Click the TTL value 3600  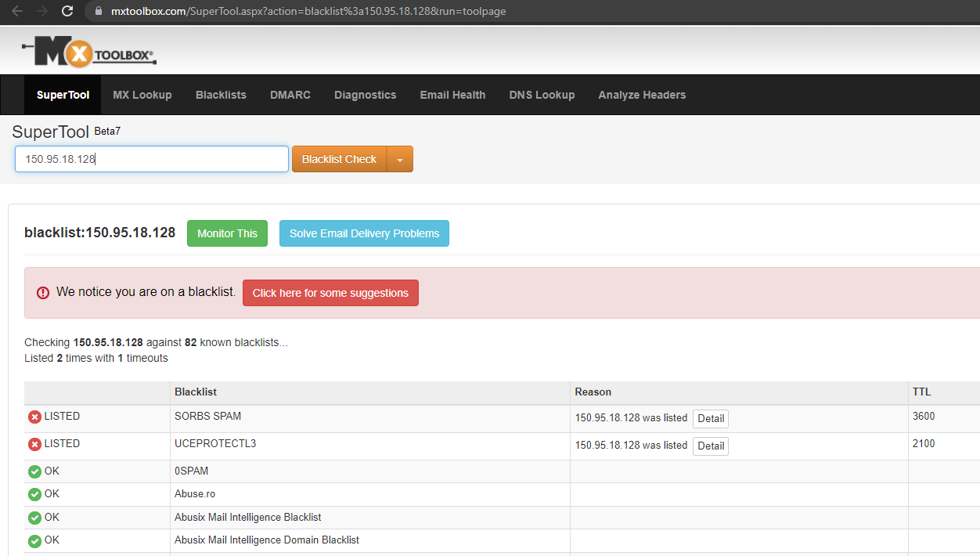pos(924,416)
